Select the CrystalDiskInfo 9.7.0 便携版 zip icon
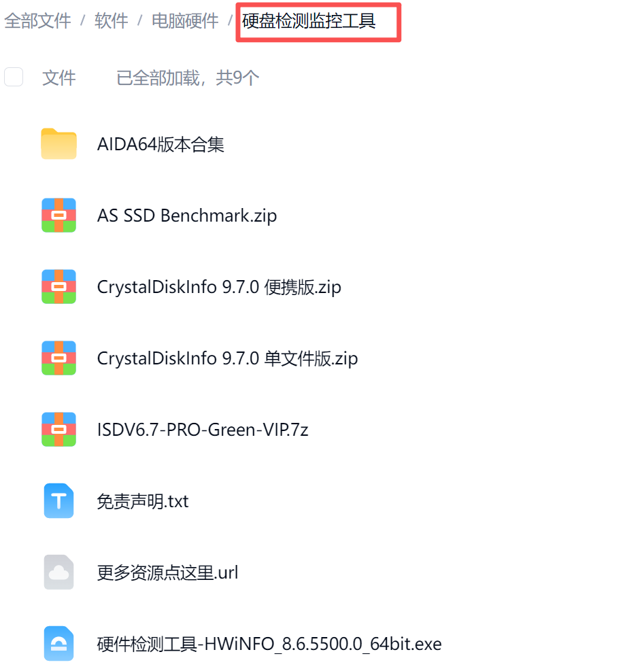The image size is (644, 669). 59,286
